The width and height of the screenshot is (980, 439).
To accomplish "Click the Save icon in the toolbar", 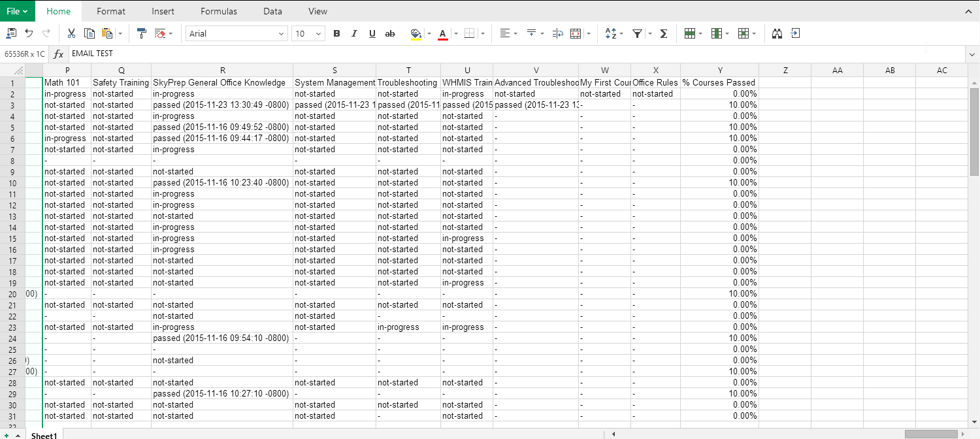I will [x=11, y=33].
